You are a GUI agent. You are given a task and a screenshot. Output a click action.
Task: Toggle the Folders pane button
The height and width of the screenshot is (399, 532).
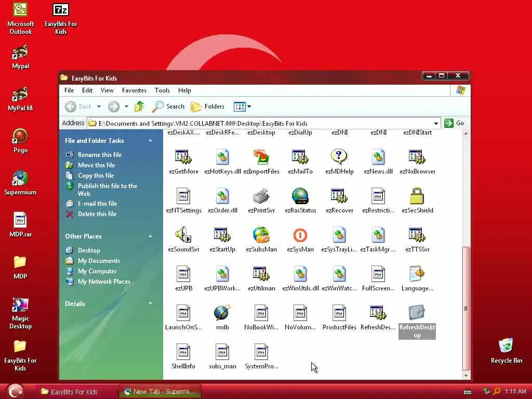click(x=208, y=107)
